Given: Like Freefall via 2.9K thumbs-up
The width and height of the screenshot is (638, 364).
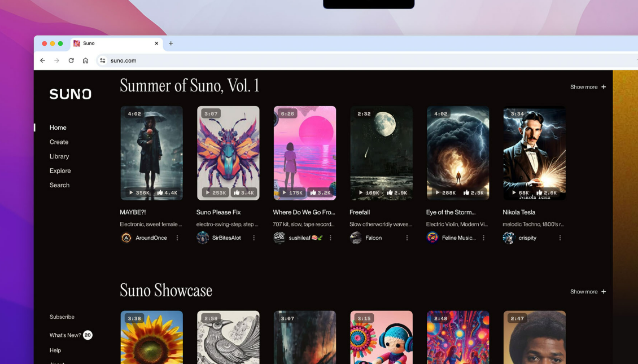Looking at the screenshot, I should [x=397, y=193].
